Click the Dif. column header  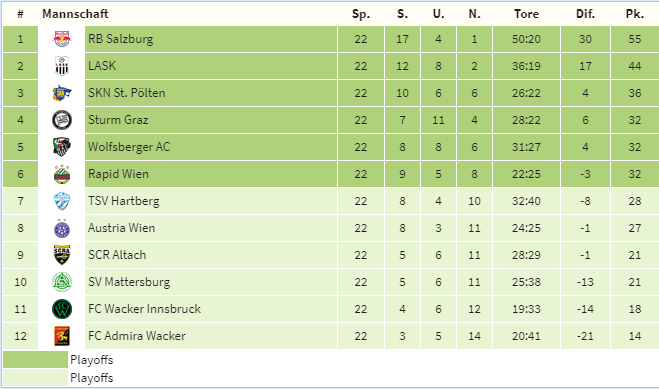coord(585,14)
